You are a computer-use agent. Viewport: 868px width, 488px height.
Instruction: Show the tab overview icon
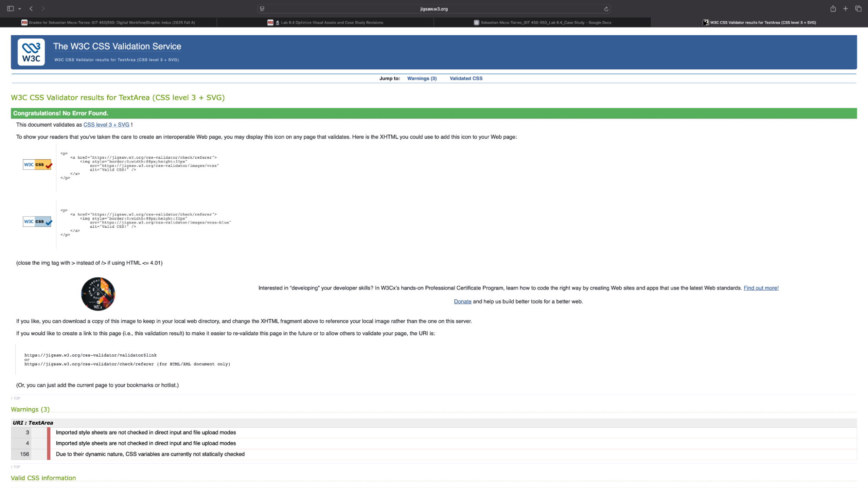858,9
